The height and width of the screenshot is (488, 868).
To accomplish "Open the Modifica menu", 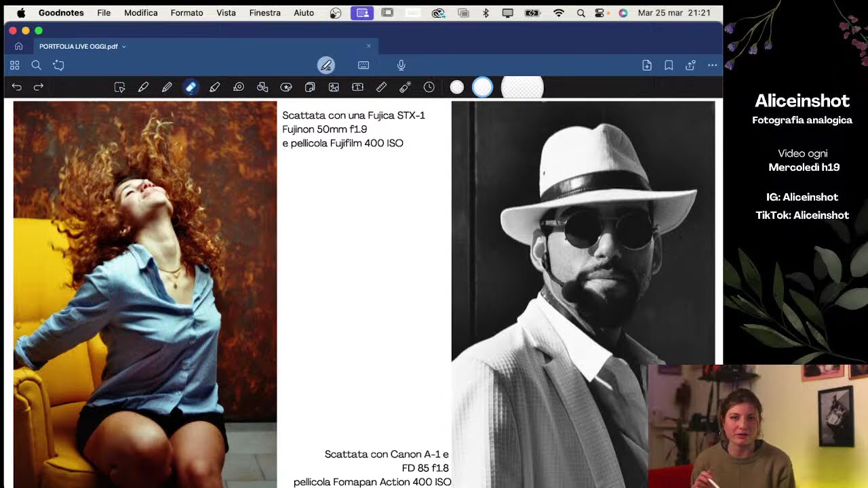I will [141, 13].
